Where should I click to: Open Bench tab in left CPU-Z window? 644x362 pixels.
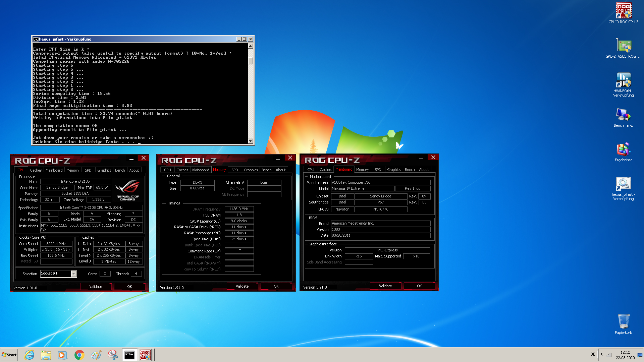[120, 170]
